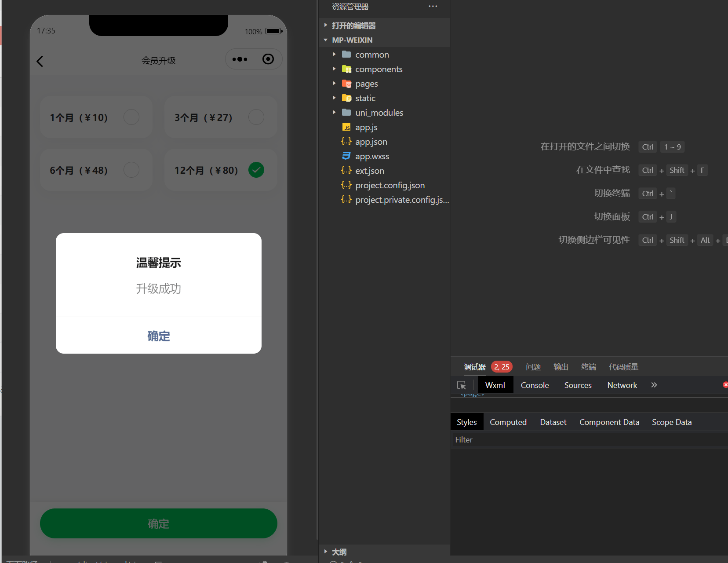728x563 pixels.
Task: Click the ext.json braces icon
Action: (x=346, y=171)
